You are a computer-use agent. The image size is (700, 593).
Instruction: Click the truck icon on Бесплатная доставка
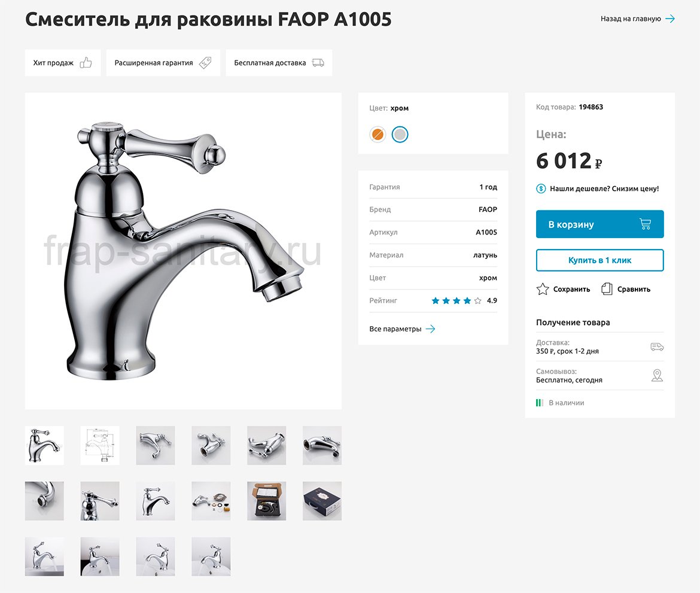318,63
